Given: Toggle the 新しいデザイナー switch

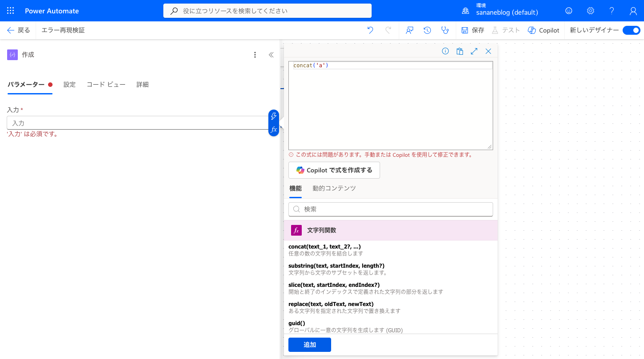Looking at the screenshot, I should (x=631, y=30).
